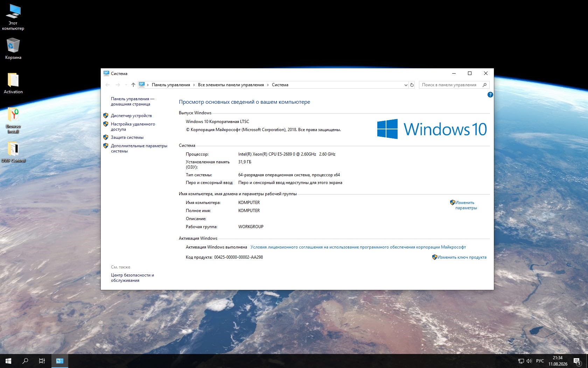Viewport: 588px width, 368px height.
Task: Click the Windows 10 logo image
Action: point(432,129)
